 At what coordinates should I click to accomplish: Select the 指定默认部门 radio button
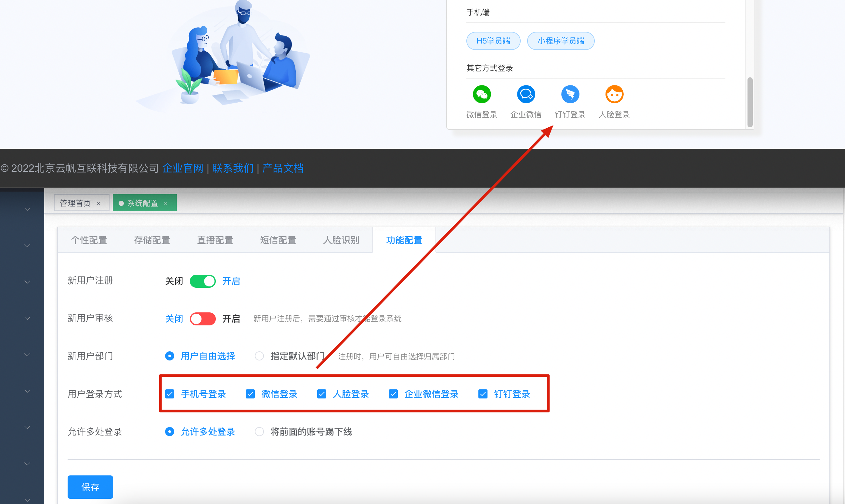[259, 356]
